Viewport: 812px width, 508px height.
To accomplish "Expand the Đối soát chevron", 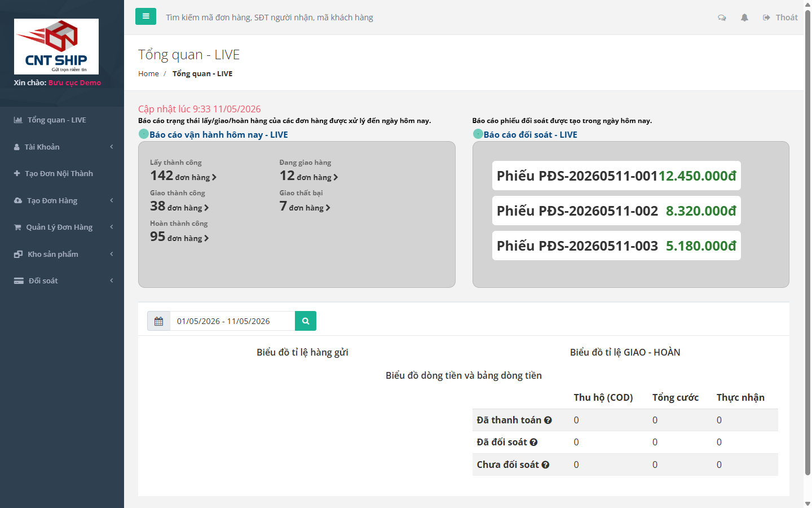I will click(112, 281).
